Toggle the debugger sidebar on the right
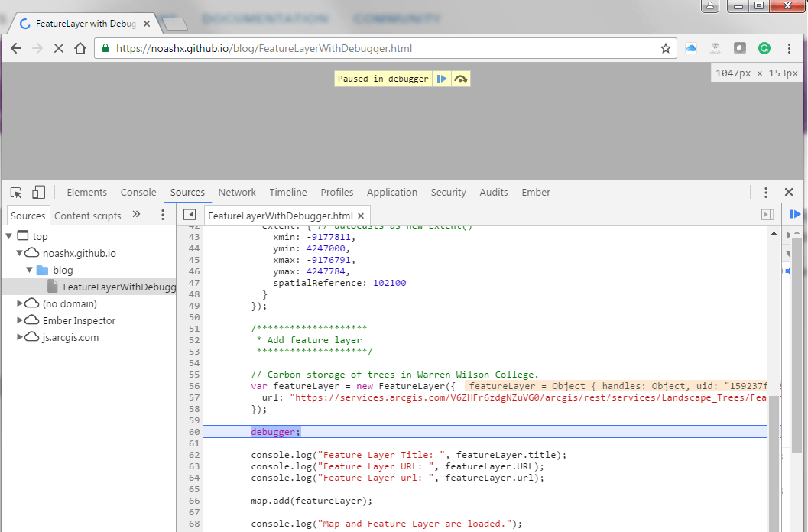This screenshot has width=808, height=532. tap(767, 216)
